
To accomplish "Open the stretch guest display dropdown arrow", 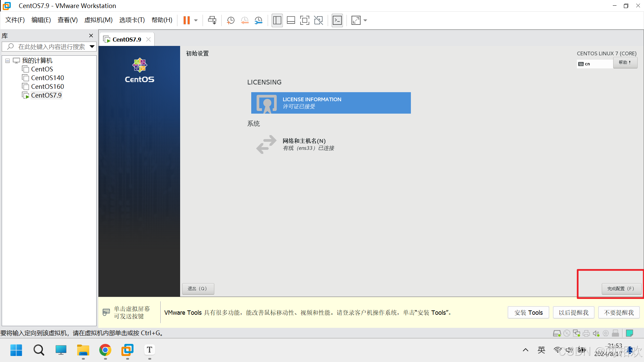I will pyautogui.click(x=365, y=20).
